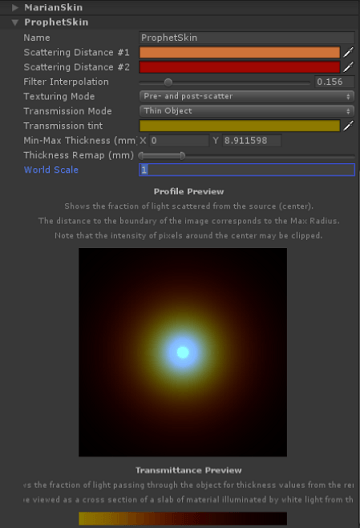
Task: Collapse the ProphetSkin profile section
Action: click(15, 22)
